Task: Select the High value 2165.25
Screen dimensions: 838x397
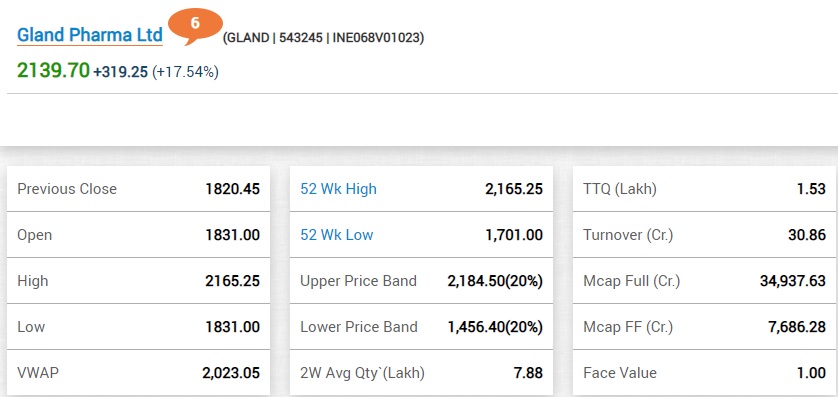Action: (x=232, y=281)
